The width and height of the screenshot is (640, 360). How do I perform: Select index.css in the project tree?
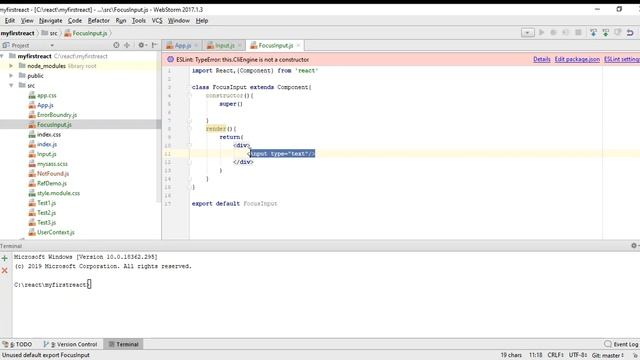(x=49, y=134)
